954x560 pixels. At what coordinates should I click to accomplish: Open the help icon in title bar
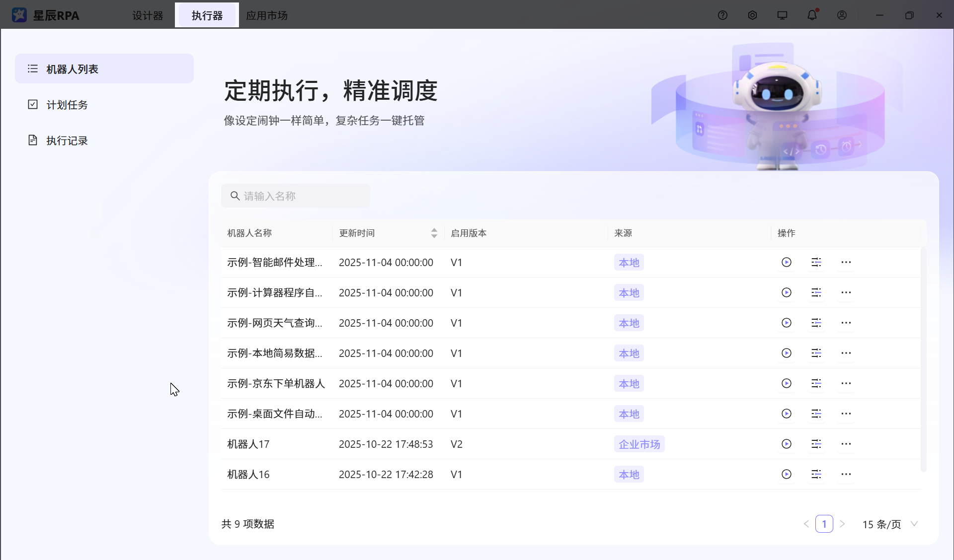click(722, 15)
